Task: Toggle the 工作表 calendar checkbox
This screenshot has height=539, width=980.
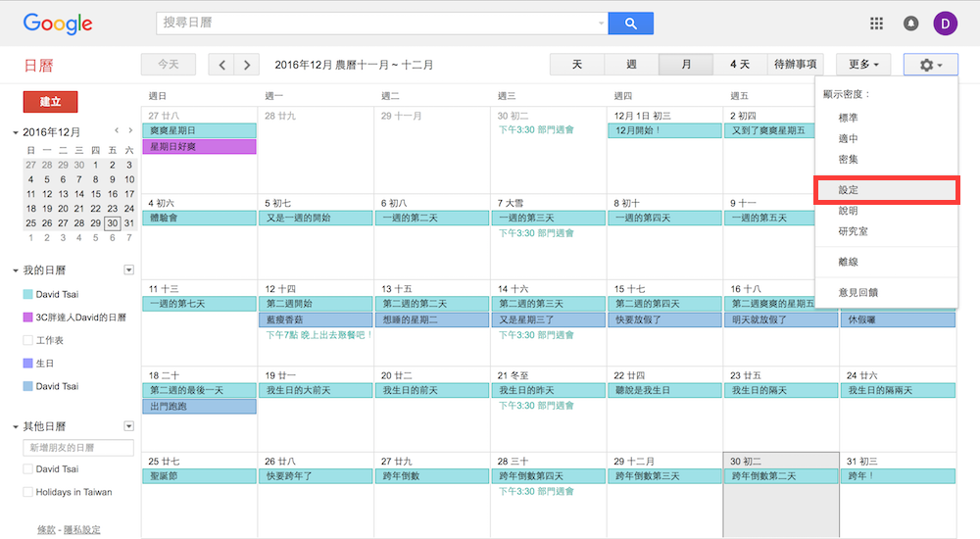Action: point(27,340)
